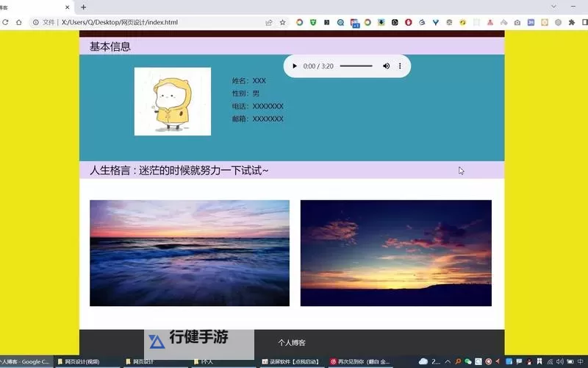The width and height of the screenshot is (588, 368).
Task: Open the blue magnifier extension
Action: pyautogui.click(x=340, y=23)
